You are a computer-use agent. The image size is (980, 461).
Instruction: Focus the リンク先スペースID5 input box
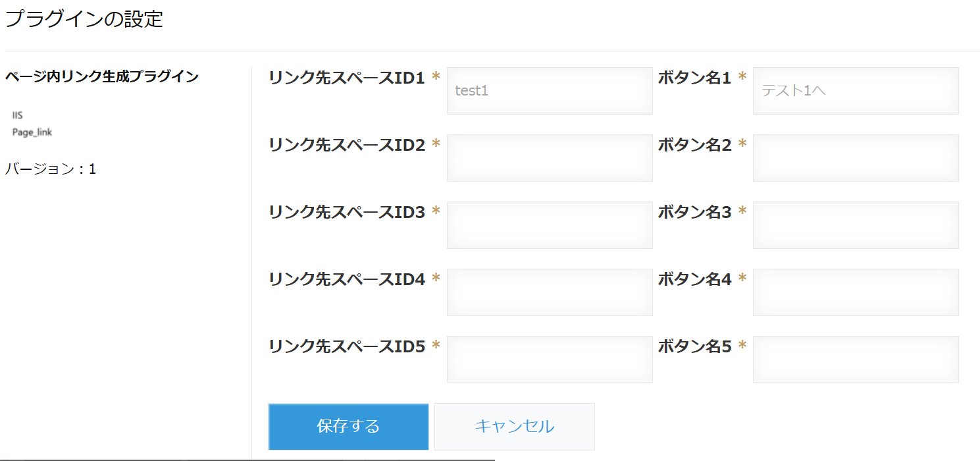tap(550, 360)
